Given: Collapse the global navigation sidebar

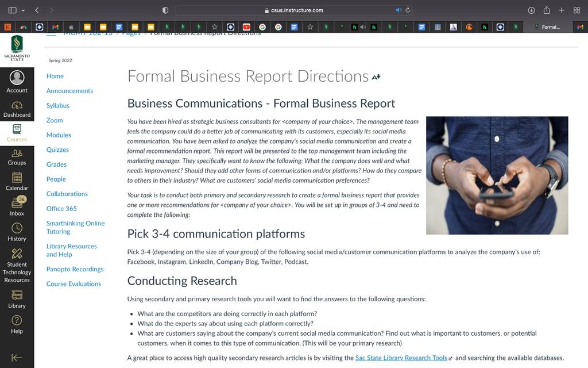Looking at the screenshot, I should point(17,358).
